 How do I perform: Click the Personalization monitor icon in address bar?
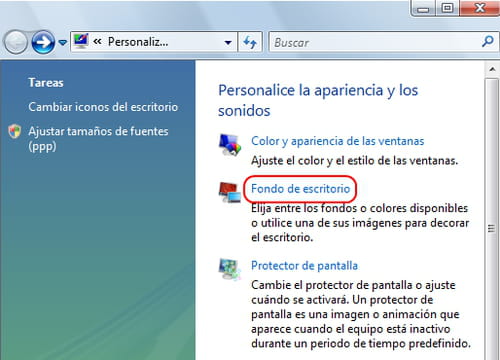pyautogui.click(x=81, y=41)
